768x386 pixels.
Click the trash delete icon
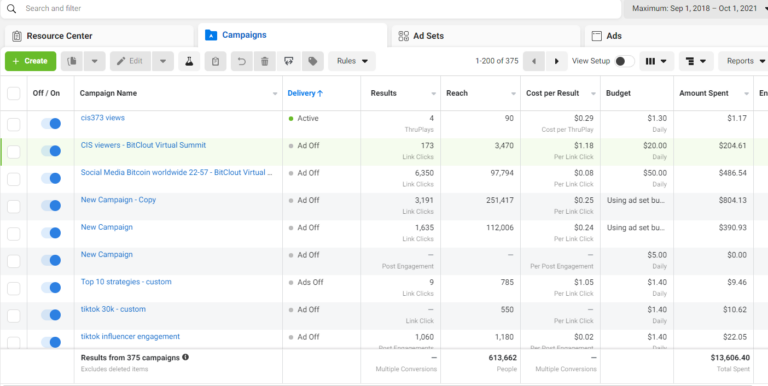pos(265,61)
